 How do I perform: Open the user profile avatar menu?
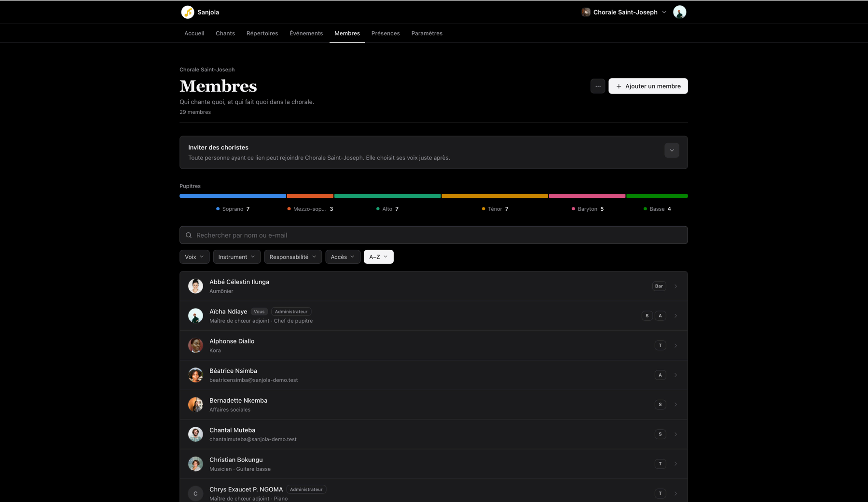point(679,12)
